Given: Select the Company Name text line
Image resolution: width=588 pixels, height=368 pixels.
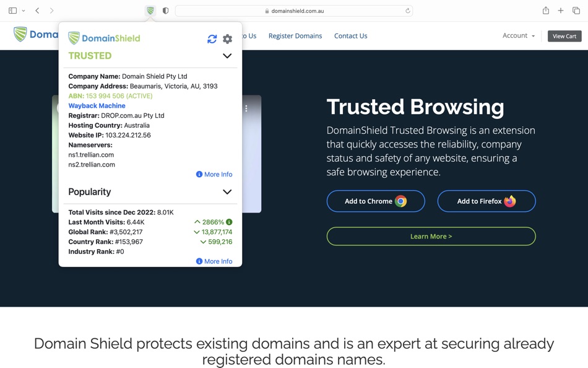Looking at the screenshot, I should (x=128, y=76).
